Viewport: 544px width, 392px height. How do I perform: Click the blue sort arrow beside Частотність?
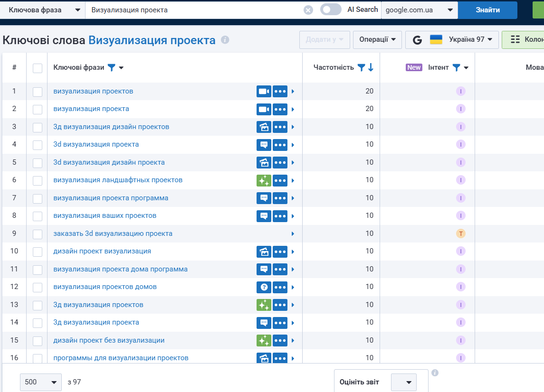coord(371,67)
